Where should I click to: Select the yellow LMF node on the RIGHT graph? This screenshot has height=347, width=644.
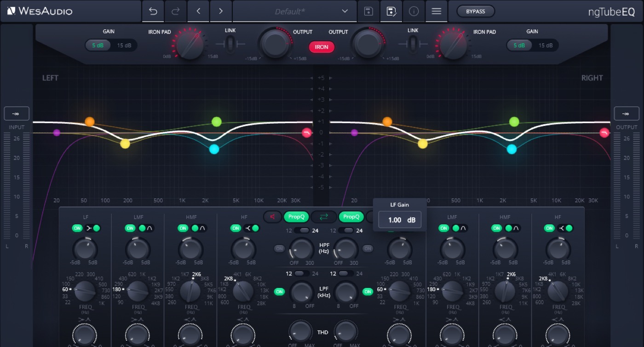click(x=423, y=144)
